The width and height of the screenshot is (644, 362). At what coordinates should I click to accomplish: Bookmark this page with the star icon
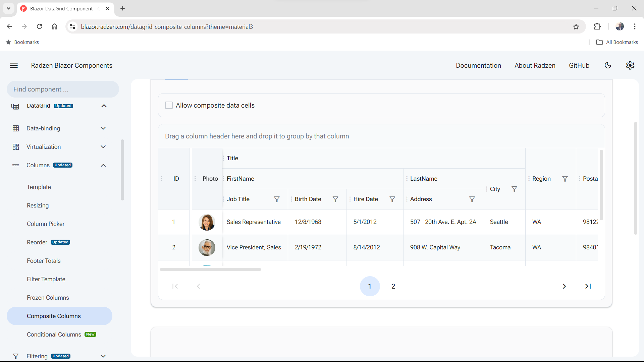point(576,27)
